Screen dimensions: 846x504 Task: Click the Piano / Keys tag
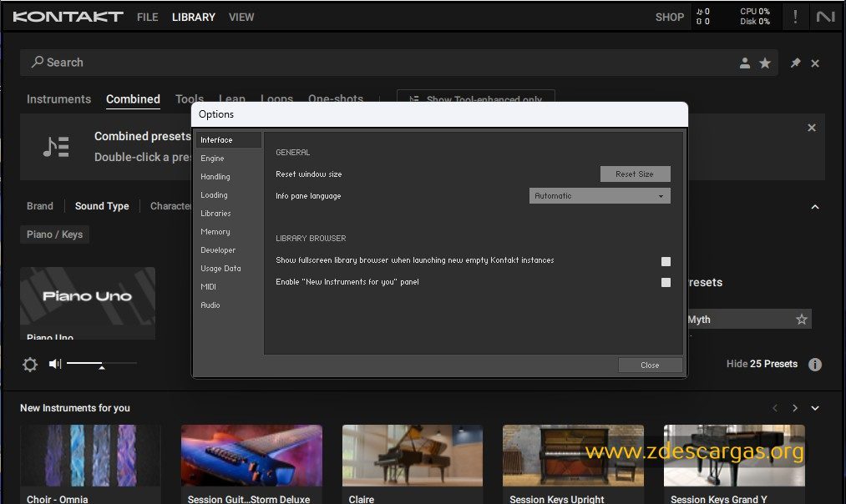[54, 234]
